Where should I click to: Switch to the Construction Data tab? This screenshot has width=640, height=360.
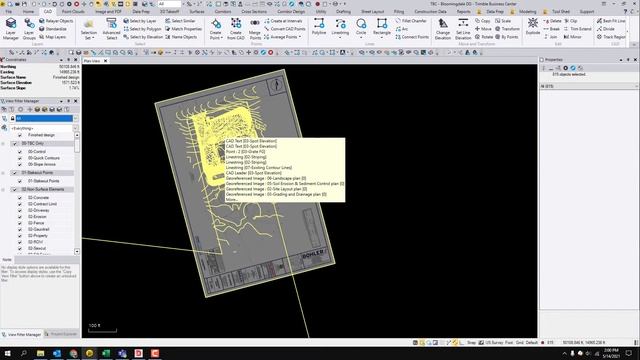point(430,11)
